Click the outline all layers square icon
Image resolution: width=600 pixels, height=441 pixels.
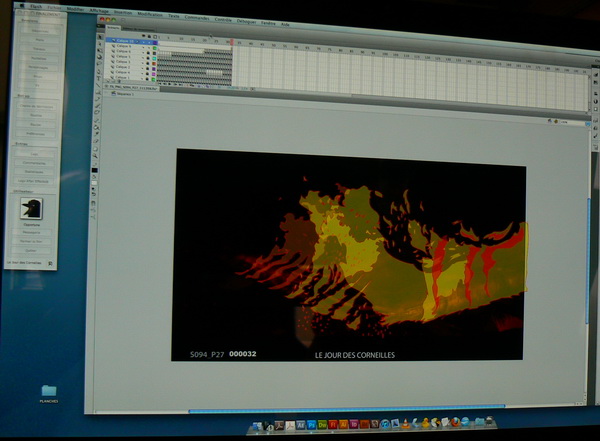(155, 37)
